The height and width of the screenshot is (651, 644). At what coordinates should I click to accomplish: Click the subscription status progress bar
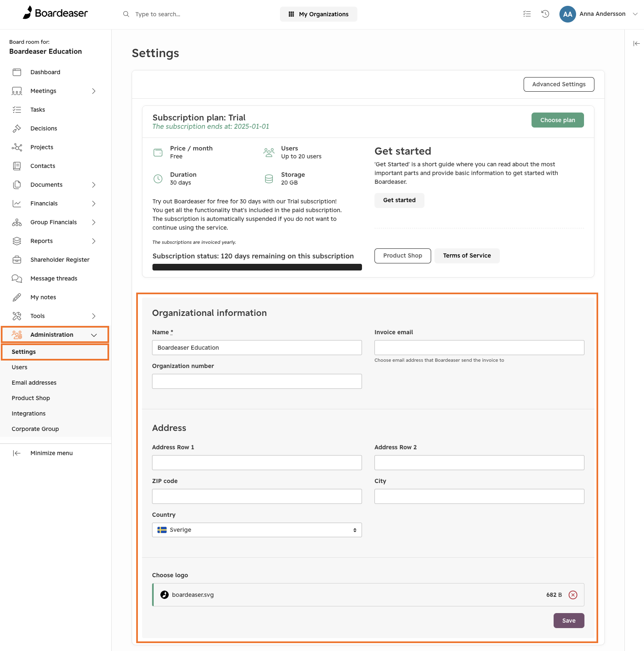click(257, 267)
